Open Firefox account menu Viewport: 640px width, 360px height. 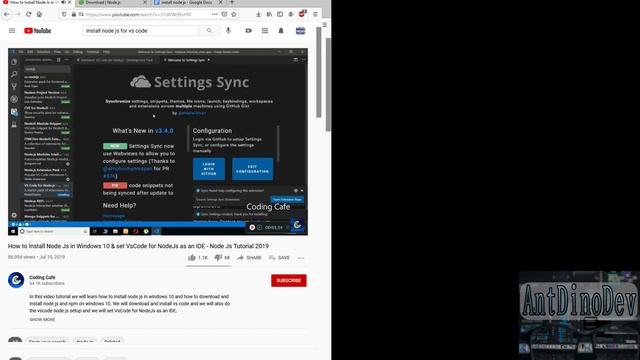(x=291, y=14)
